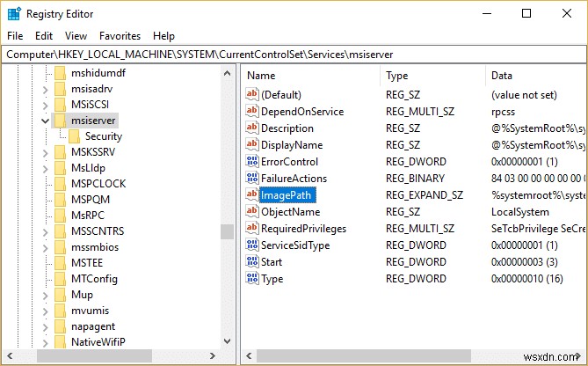Screen dimensions: 588x366
Task: Click the Start DWORD value icon
Action: point(251,262)
